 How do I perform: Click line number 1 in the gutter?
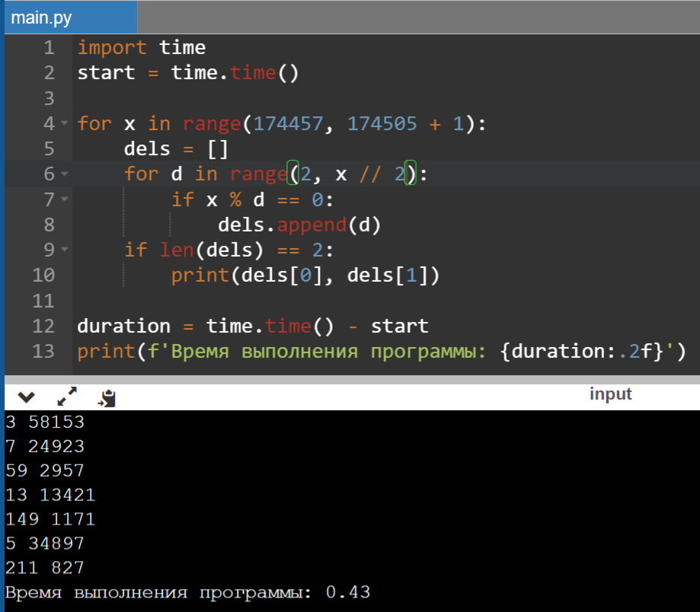click(49, 47)
